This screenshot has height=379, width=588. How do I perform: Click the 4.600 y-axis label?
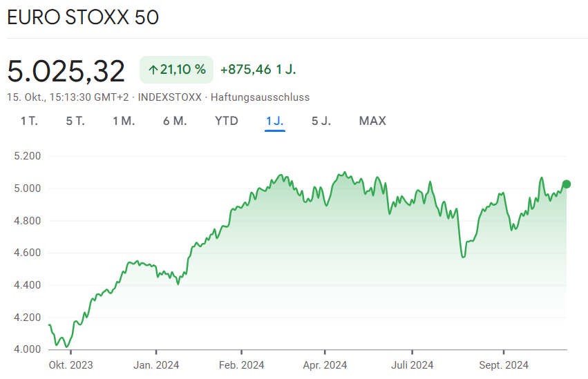(28, 253)
